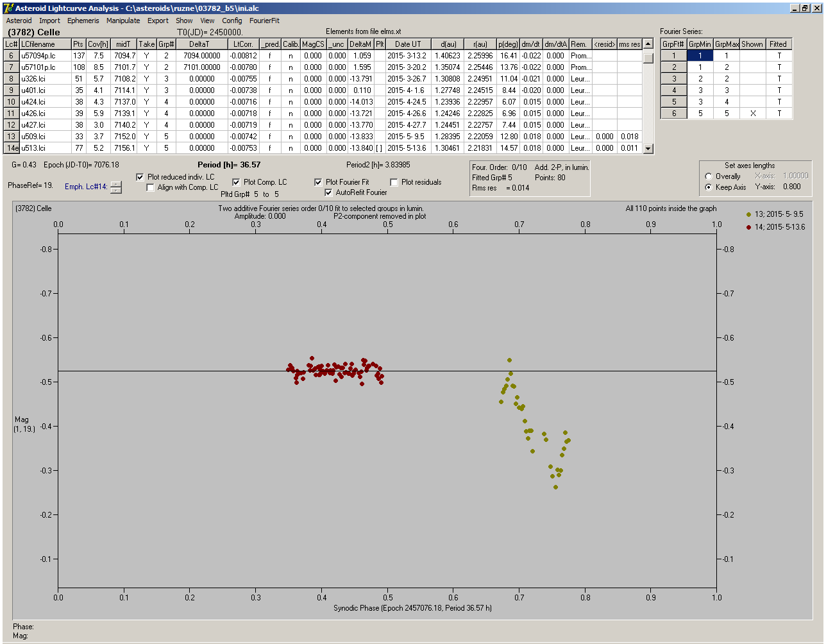This screenshot has width=826, height=644.
Task: Click file name u401.lci
Action: click(x=45, y=90)
